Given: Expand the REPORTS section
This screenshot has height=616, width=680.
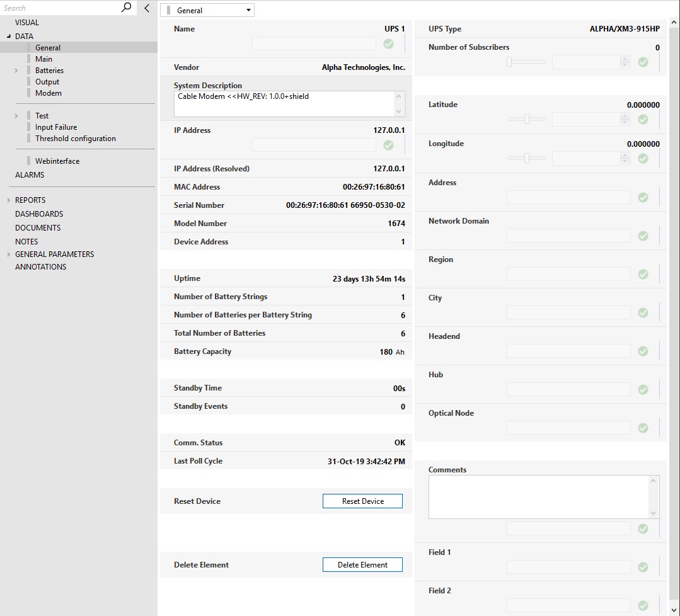Looking at the screenshot, I should coord(9,200).
